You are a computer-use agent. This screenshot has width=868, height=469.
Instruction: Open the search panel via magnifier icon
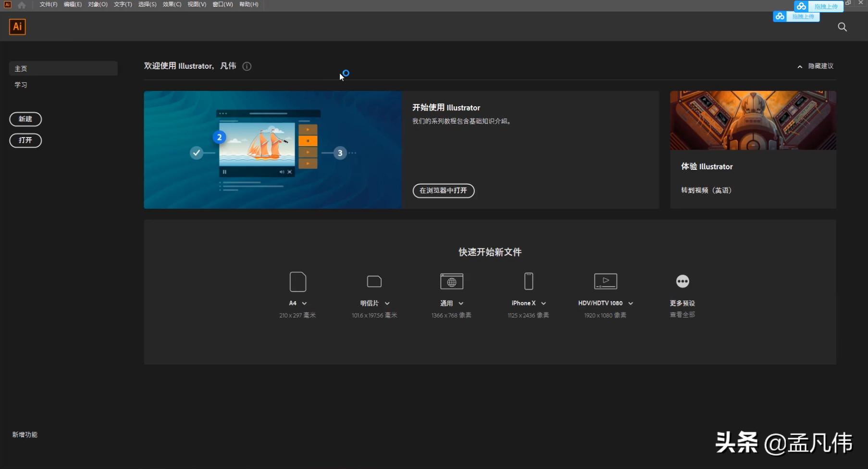pos(842,27)
